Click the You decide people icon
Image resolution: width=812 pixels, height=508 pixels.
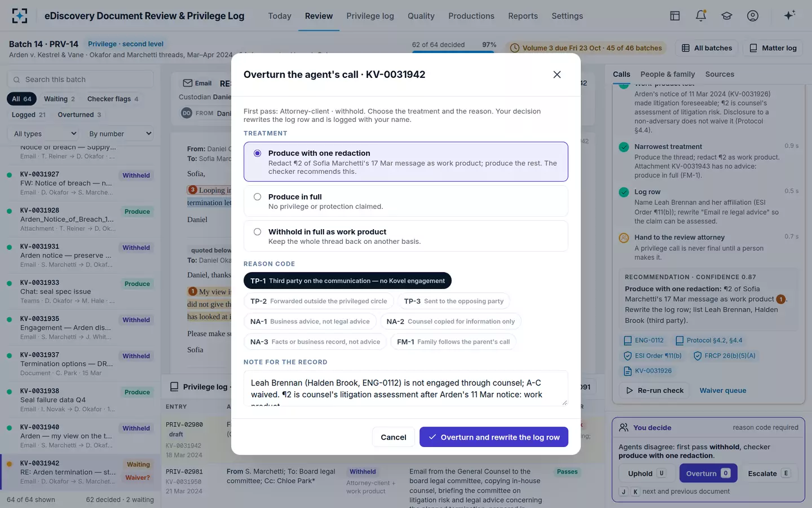coord(624,427)
